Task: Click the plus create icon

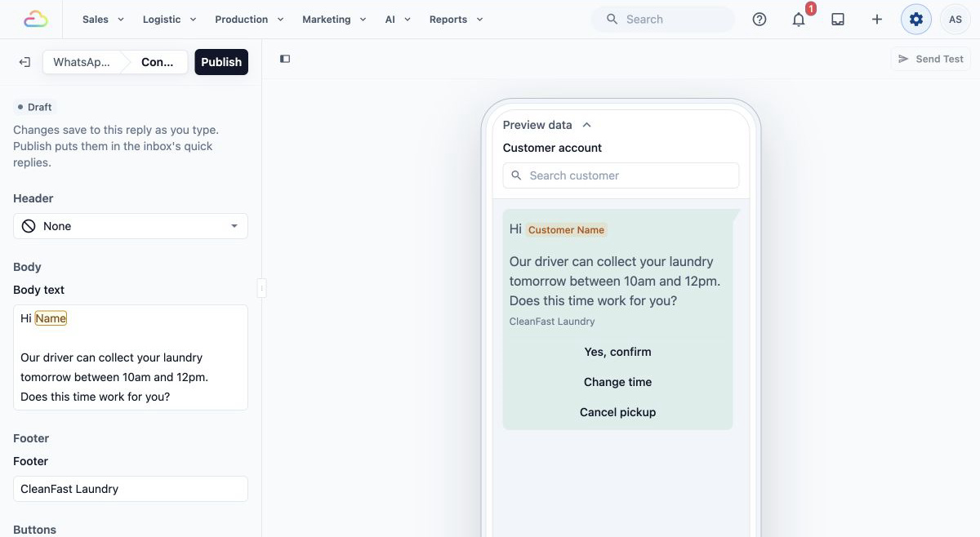Action: coord(877,19)
